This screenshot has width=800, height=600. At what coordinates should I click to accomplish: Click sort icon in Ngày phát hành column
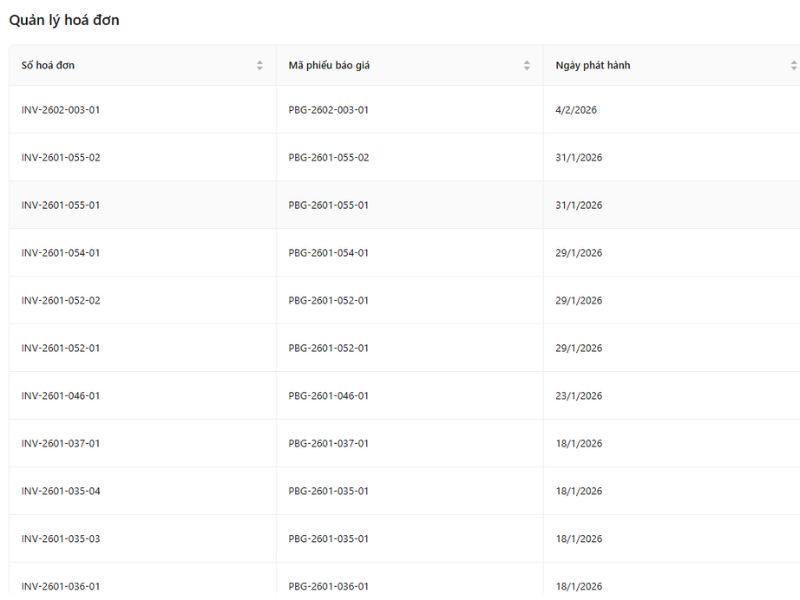pos(793,66)
